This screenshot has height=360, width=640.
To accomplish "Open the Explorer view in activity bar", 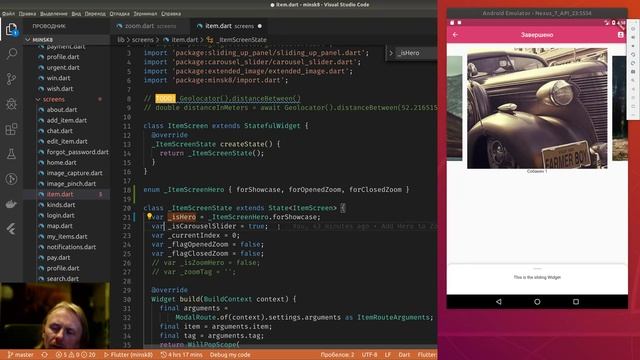I will (11, 29).
